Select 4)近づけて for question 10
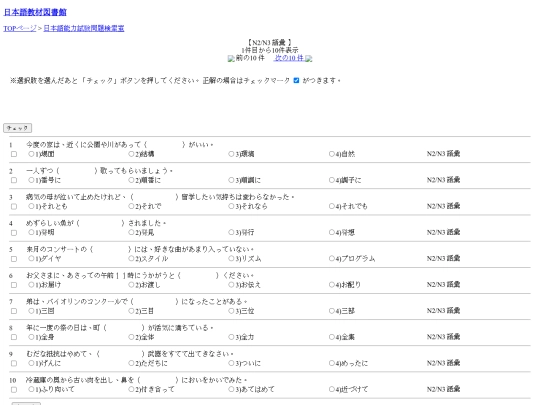Viewport: 540px width, 405px height. coord(332,390)
